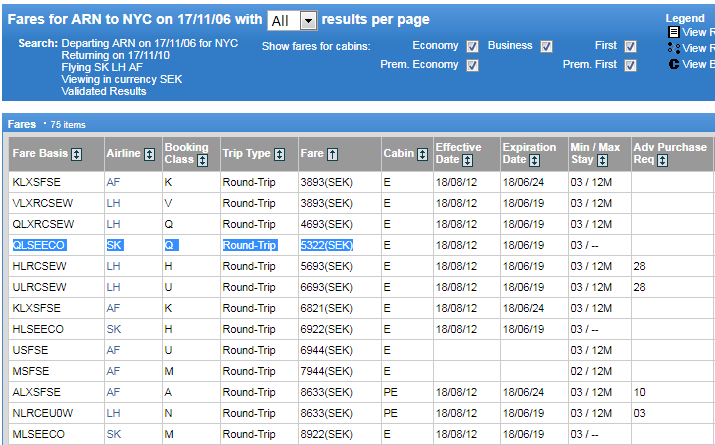Viewport: 715px width, 445px height.
Task: Open the results per page dropdown
Action: point(308,21)
